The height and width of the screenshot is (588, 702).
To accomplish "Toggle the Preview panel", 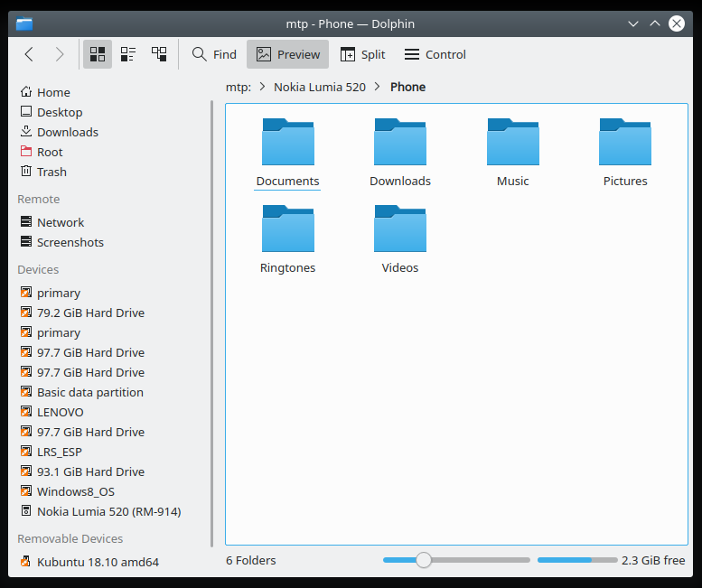I will (288, 54).
